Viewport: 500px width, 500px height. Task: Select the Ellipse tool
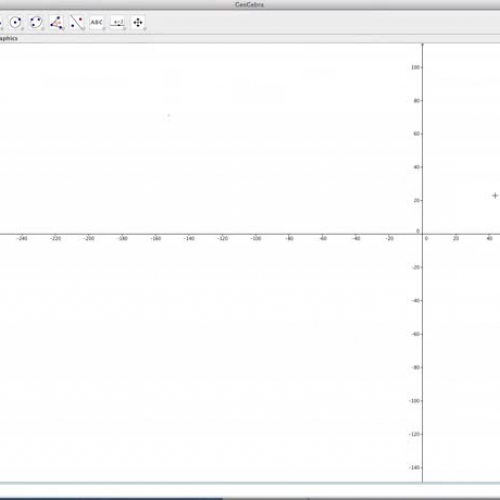(x=36, y=22)
